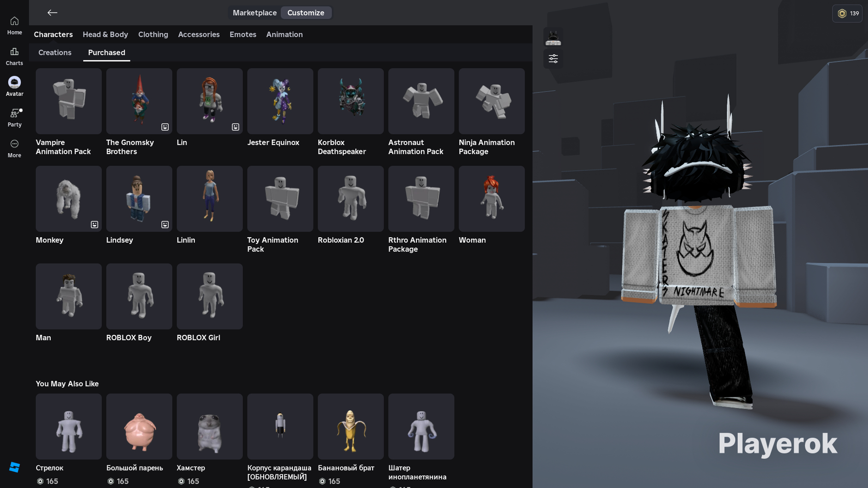The height and width of the screenshot is (488, 868).
Task: Open the avatar settings sliders icon
Action: (x=553, y=59)
